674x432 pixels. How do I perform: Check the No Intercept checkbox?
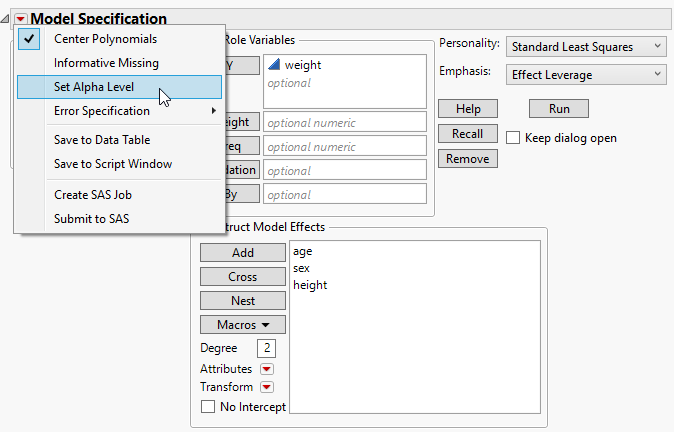pyautogui.click(x=208, y=407)
